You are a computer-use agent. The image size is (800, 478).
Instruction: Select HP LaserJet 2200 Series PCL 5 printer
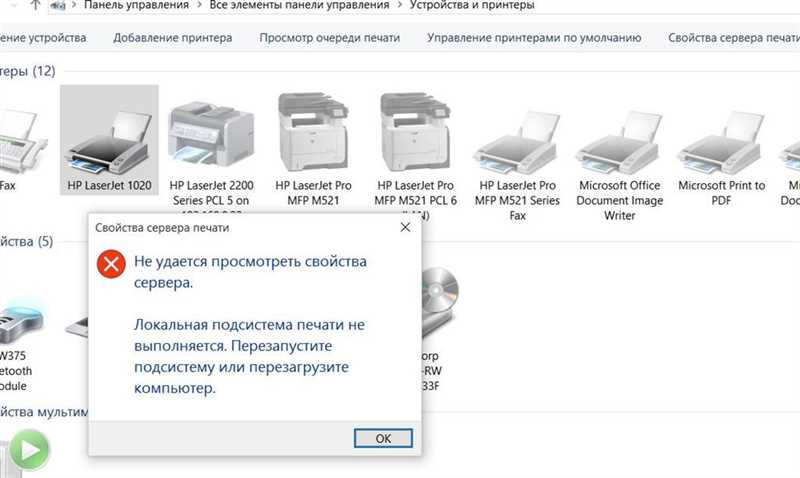point(211,153)
